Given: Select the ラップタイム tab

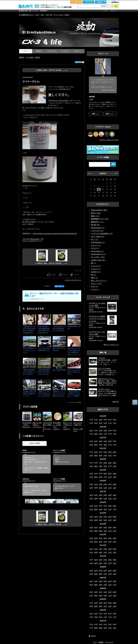Looking at the screenshot, I should coord(65,51).
